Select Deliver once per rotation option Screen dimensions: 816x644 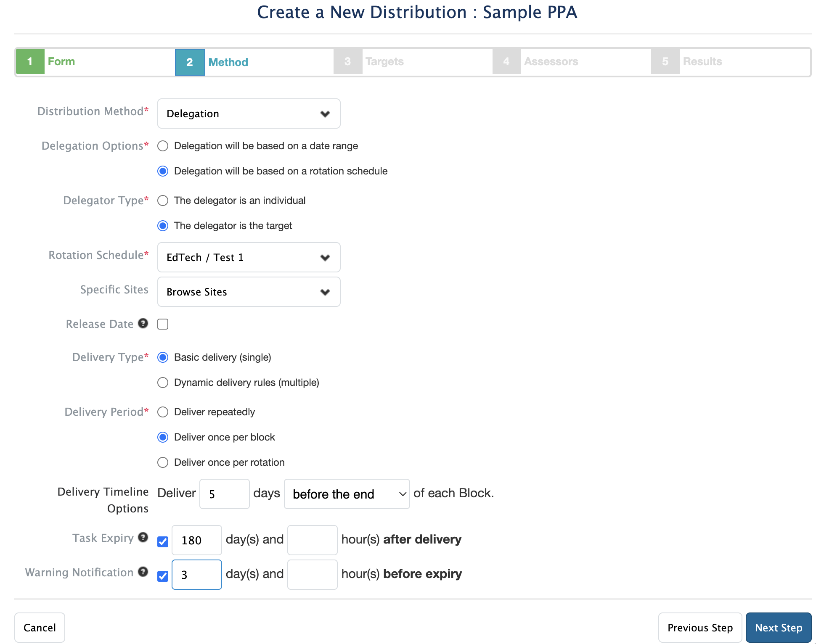(163, 462)
